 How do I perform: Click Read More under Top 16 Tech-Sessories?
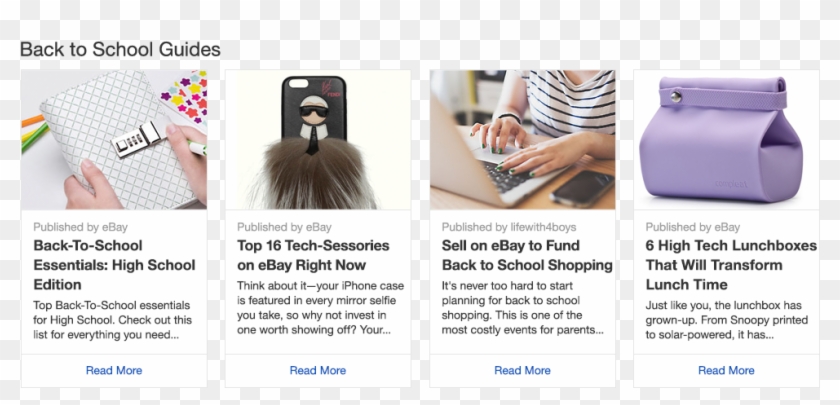pos(318,370)
